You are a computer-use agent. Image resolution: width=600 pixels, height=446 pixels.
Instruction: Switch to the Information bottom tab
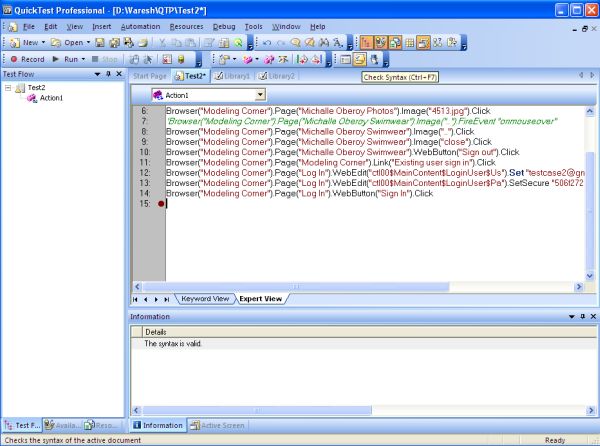pos(158,425)
